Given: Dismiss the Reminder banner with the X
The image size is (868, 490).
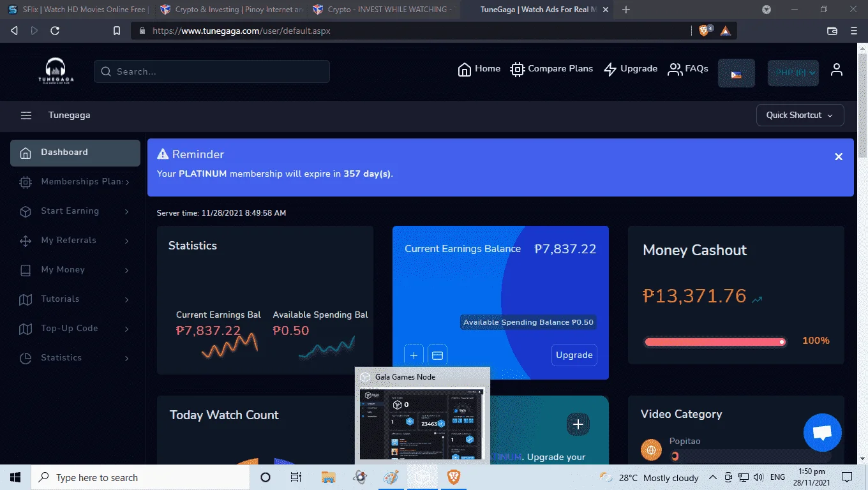Looking at the screenshot, I should pyautogui.click(x=839, y=157).
